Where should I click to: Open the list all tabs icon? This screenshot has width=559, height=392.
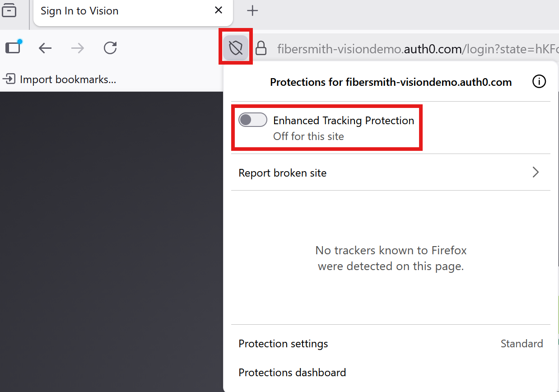(9, 10)
